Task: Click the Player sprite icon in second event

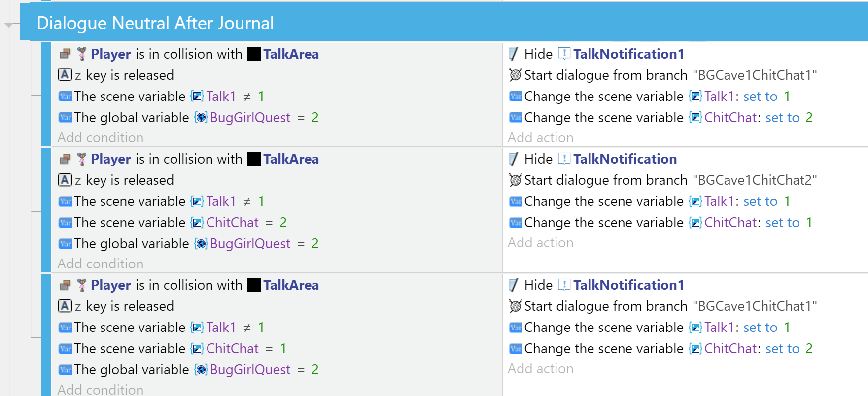Action: pos(82,159)
